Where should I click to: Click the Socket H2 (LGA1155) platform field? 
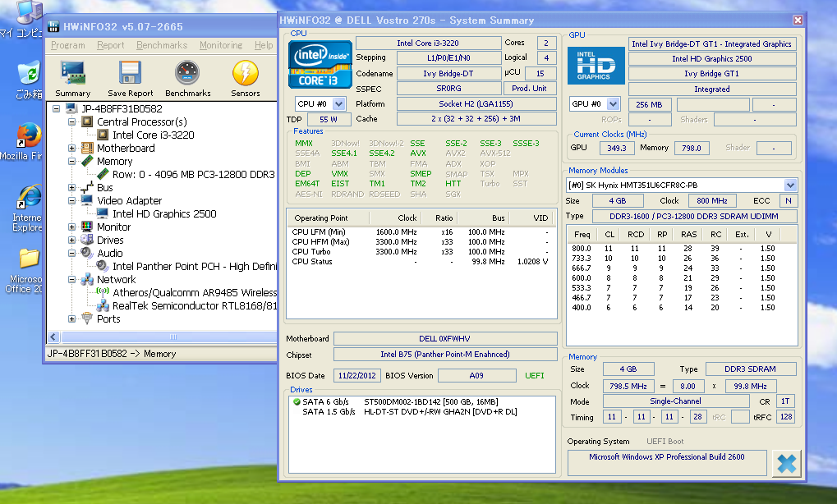476,104
